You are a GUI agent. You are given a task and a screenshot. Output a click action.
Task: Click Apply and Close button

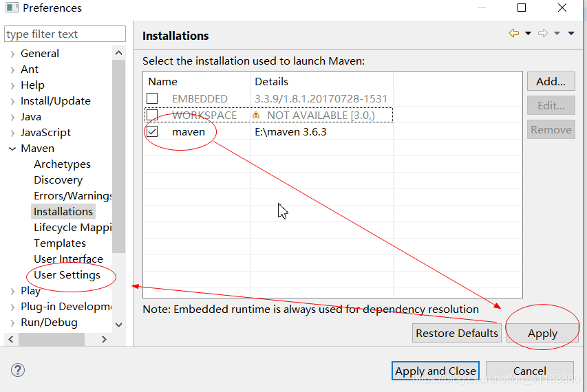click(436, 371)
